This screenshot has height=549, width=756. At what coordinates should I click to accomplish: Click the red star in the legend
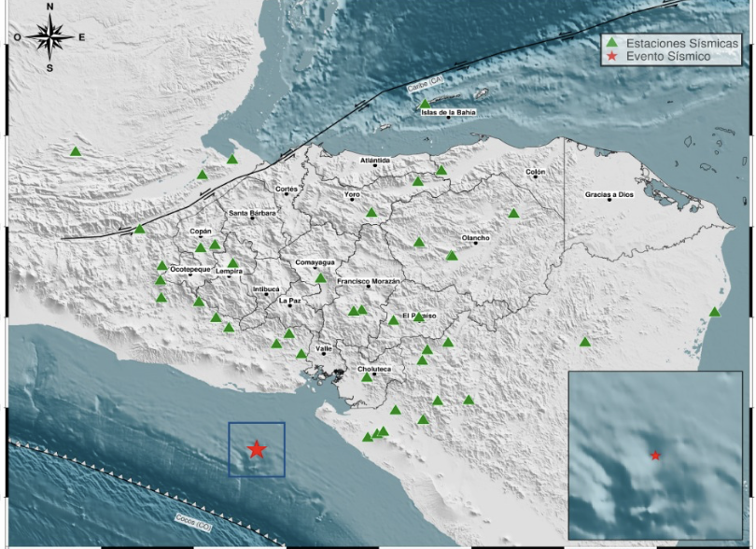(x=611, y=57)
